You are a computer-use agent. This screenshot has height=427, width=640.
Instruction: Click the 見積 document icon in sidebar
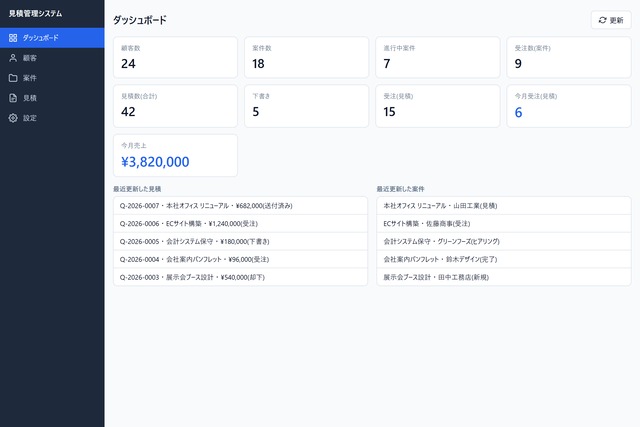pos(13,98)
